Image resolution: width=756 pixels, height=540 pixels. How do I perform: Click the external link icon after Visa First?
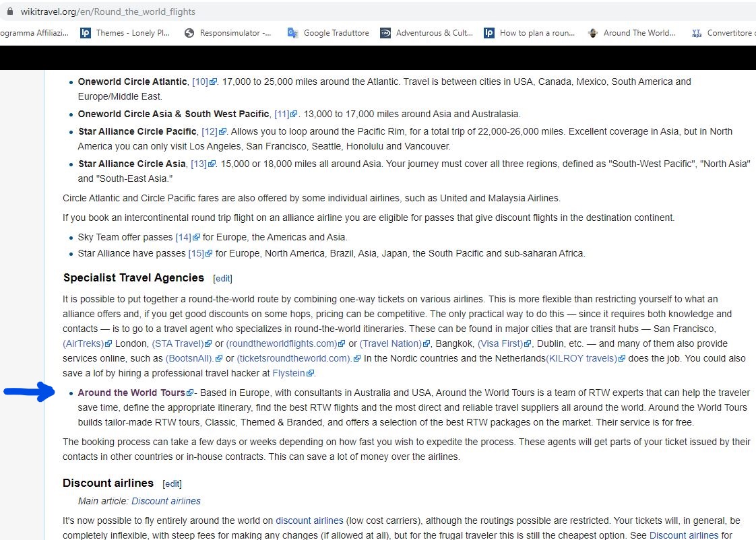528,343
